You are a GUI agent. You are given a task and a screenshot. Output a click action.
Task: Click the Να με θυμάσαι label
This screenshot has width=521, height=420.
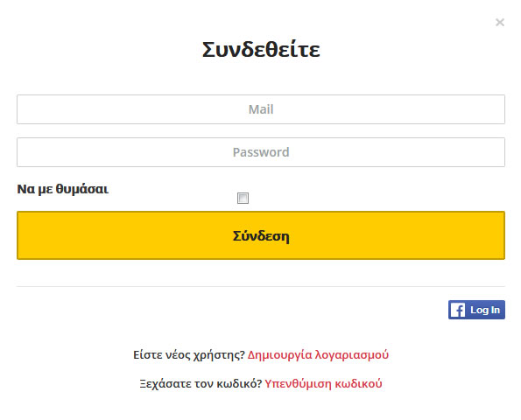tap(63, 189)
